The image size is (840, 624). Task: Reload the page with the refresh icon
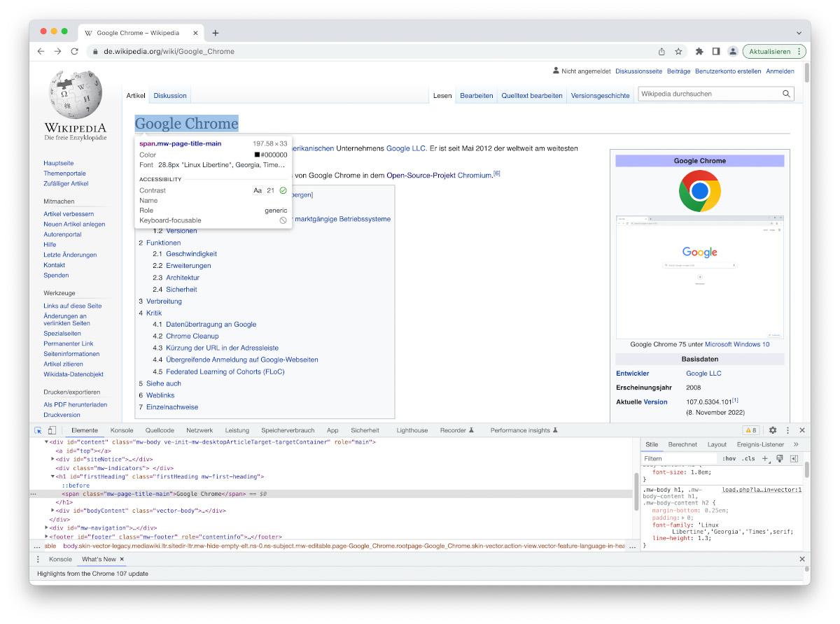click(x=74, y=51)
